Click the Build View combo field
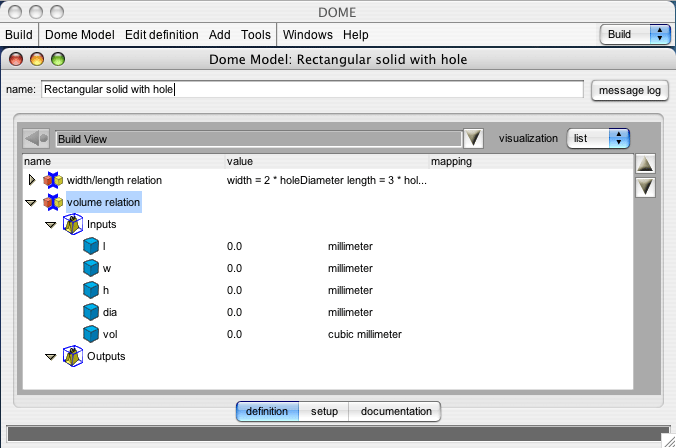 (259, 139)
